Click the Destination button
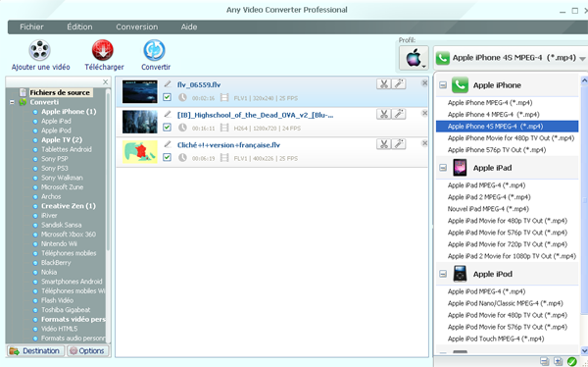 (35, 351)
